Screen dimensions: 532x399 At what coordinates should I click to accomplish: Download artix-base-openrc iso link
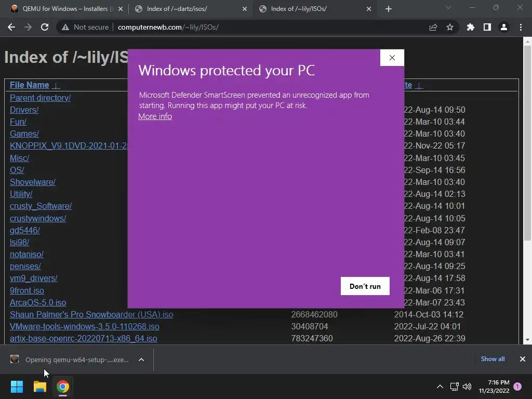(84, 338)
